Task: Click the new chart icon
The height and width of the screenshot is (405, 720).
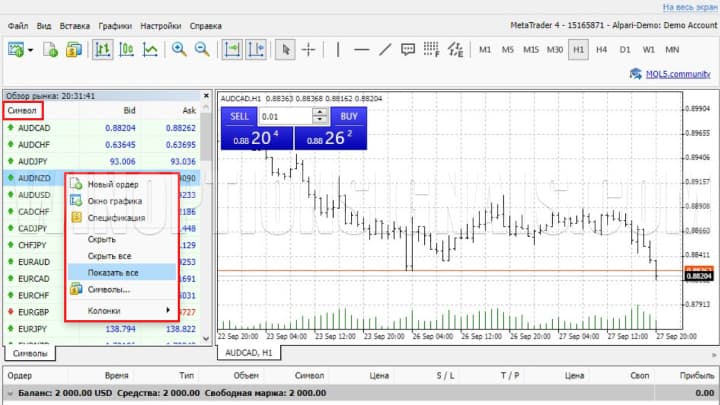Action: click(17, 49)
